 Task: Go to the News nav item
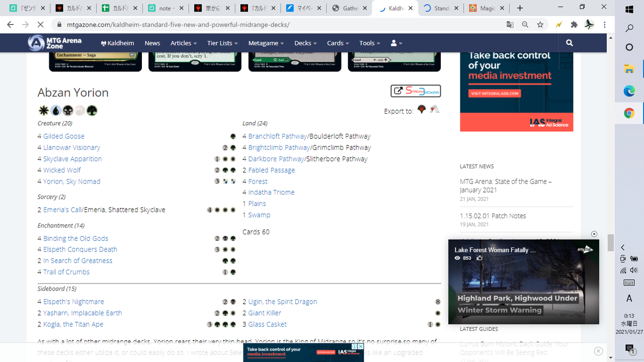[x=152, y=43]
